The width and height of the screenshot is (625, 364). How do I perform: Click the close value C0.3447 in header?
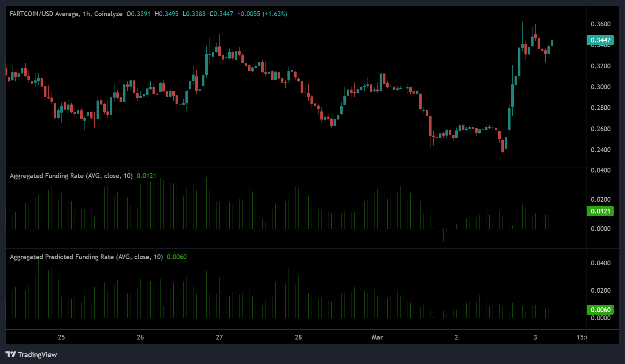221,14
